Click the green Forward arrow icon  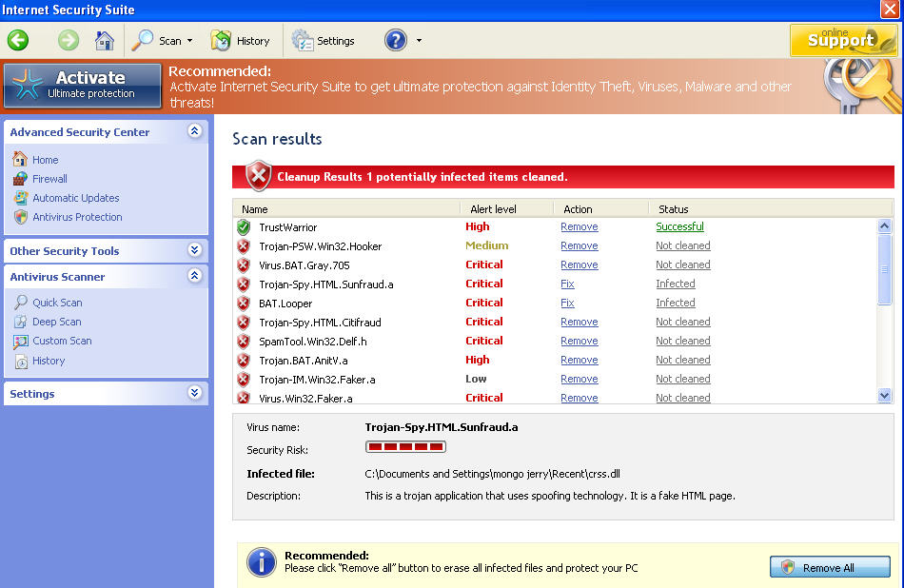(x=69, y=40)
